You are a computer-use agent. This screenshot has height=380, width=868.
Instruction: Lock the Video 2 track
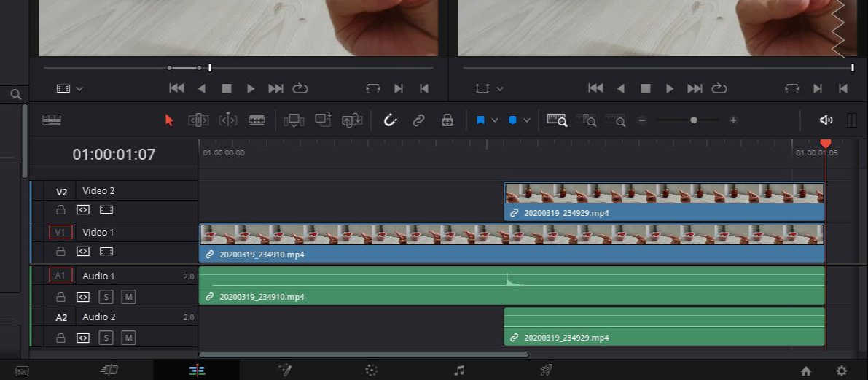pyautogui.click(x=61, y=210)
